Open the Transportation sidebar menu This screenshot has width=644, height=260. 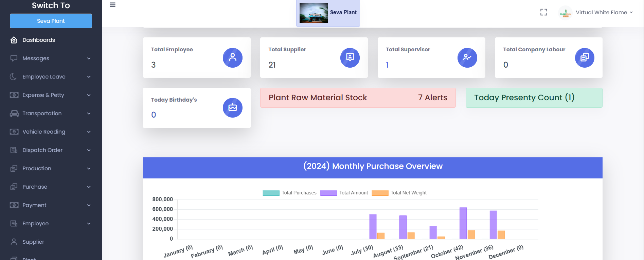click(50, 114)
